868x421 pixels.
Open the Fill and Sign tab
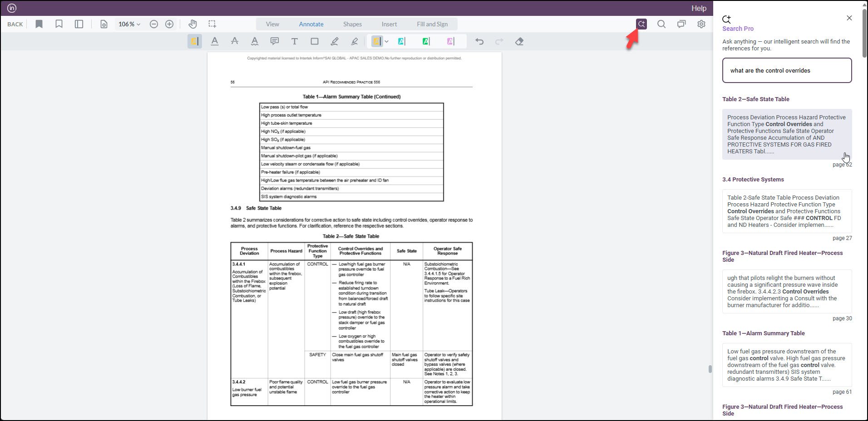(x=432, y=24)
